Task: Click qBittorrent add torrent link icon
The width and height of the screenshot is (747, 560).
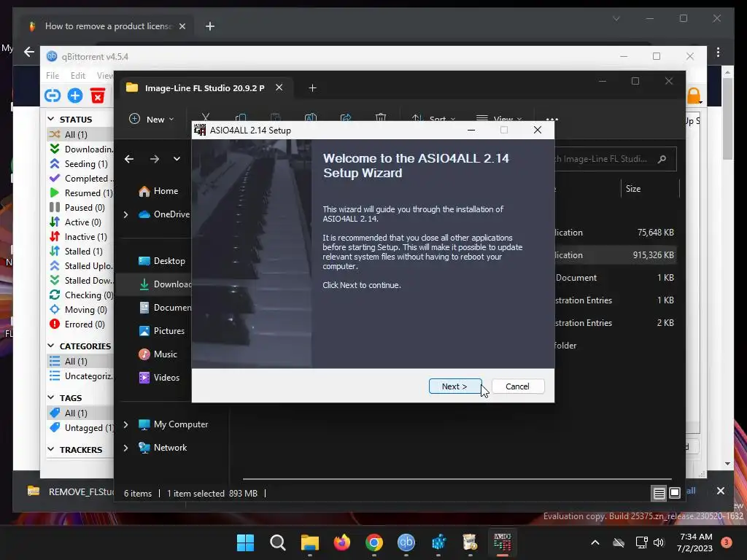Action: [53, 96]
